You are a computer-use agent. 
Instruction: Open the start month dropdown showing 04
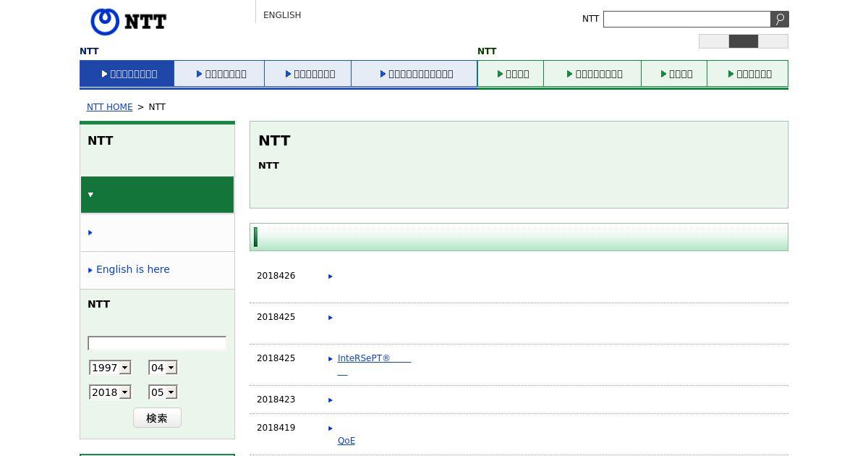pyautogui.click(x=163, y=368)
